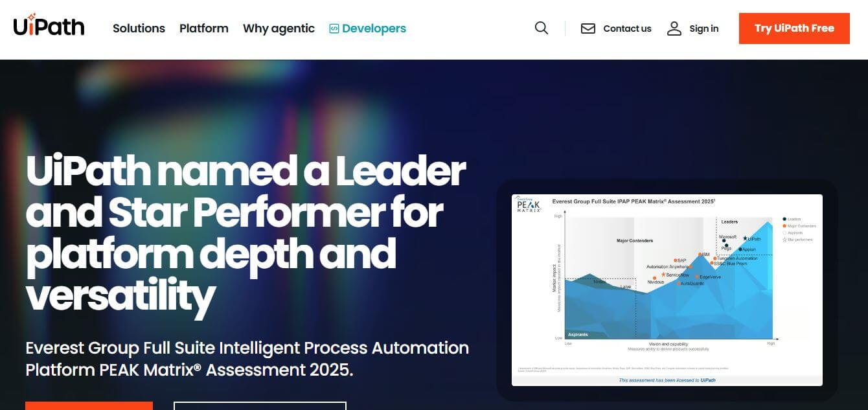
Task: Open the Contact us menu entry
Action: [627, 28]
